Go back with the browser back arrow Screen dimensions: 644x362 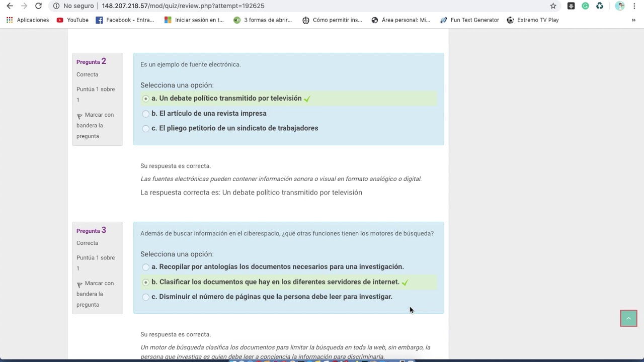click(10, 6)
